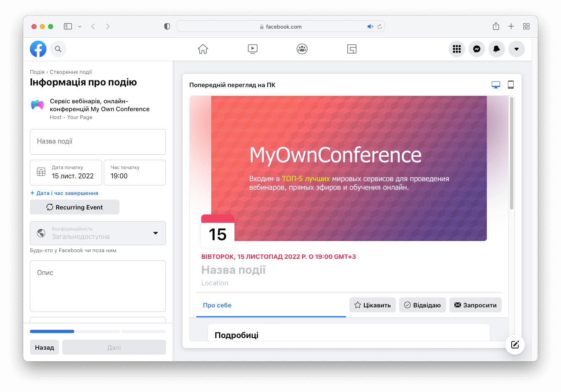Open the Конфіденційність privacy dropdown
Image resolution: width=561 pixels, height=392 pixels.
98,233
